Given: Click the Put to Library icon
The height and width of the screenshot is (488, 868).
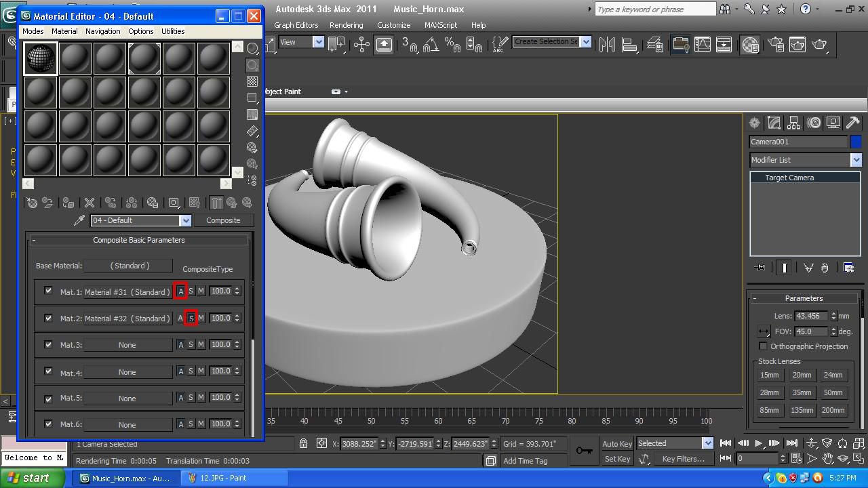Looking at the screenshot, I should [153, 203].
